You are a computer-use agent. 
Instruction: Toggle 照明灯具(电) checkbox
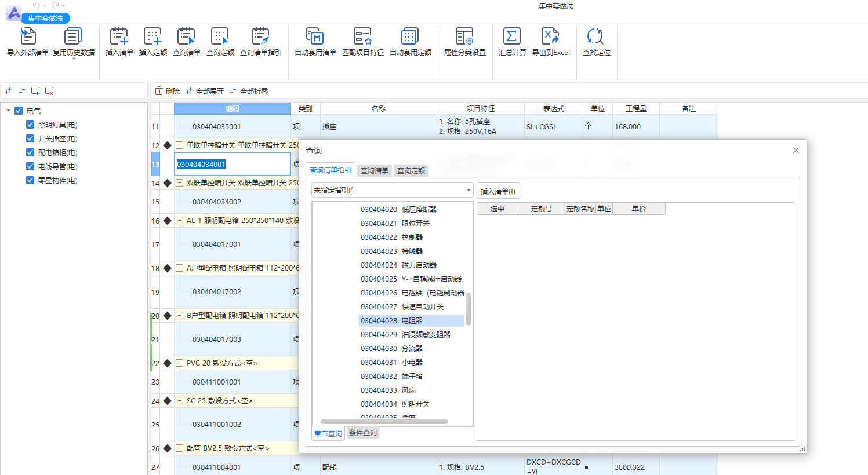coord(30,125)
